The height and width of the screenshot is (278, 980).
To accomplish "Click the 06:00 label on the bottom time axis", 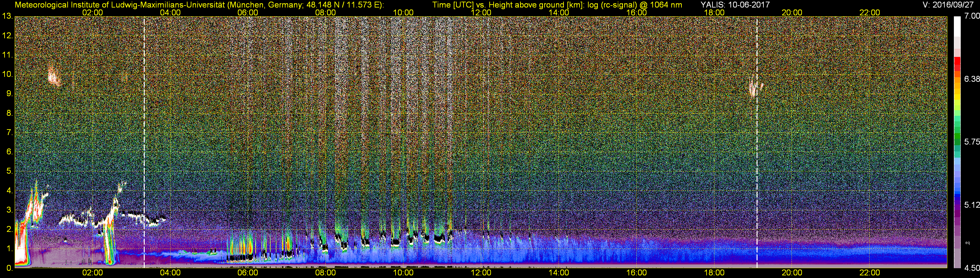I will [248, 273].
